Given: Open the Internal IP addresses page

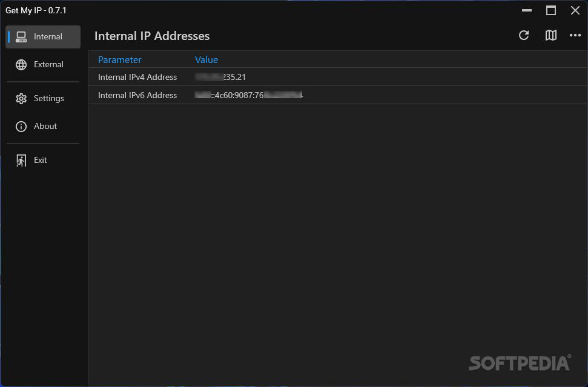Looking at the screenshot, I should pyautogui.click(x=43, y=37).
